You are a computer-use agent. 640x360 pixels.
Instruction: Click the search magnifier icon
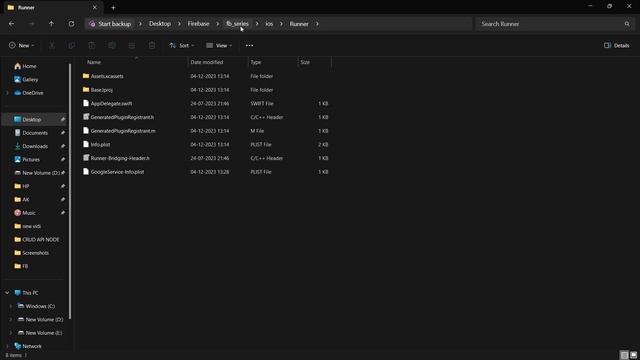tap(627, 24)
